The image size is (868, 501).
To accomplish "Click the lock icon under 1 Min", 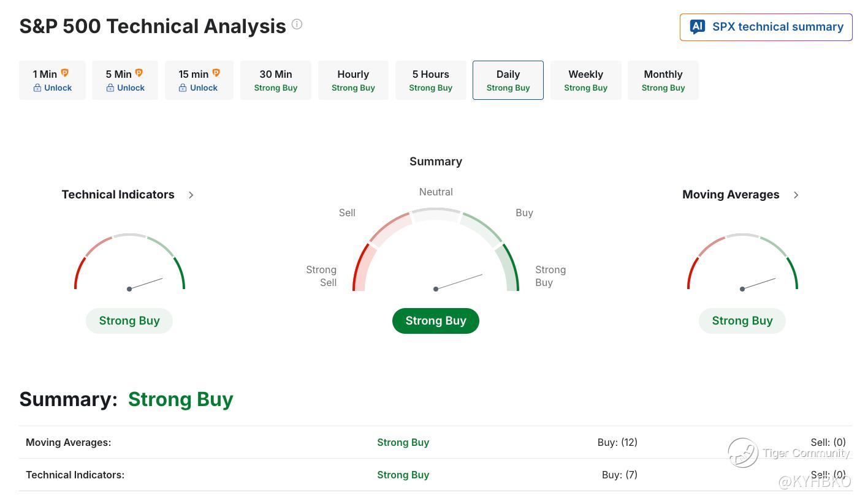I will [x=37, y=88].
